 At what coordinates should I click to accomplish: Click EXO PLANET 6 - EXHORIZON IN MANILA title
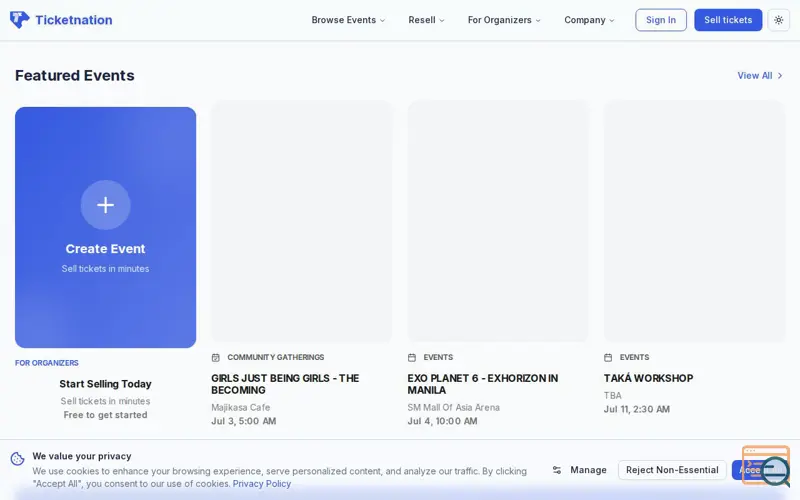[483, 384]
